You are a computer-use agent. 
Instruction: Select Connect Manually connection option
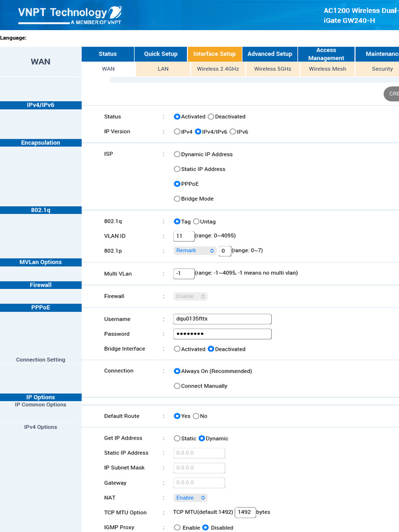pyautogui.click(x=177, y=386)
